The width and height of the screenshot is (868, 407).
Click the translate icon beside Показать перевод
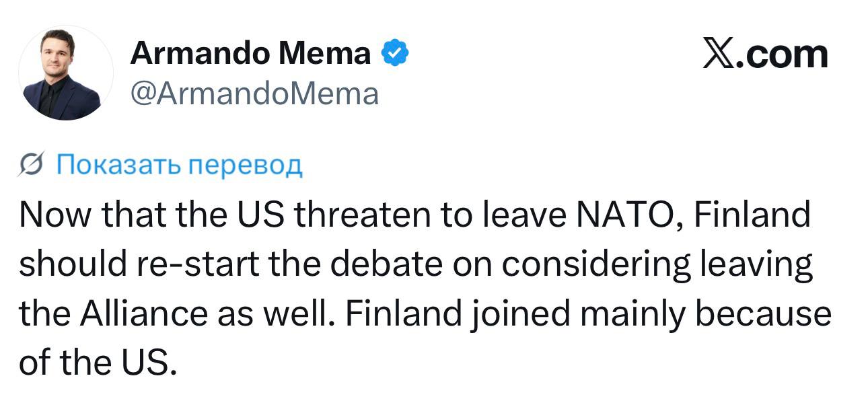[32, 164]
